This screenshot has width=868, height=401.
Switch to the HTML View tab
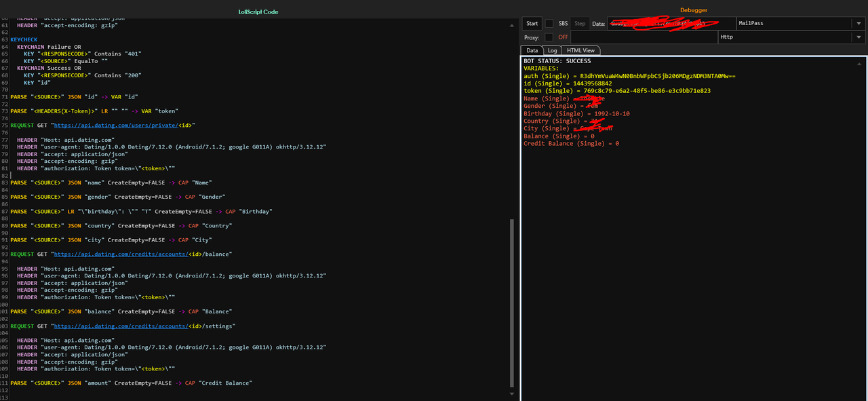pyautogui.click(x=580, y=50)
